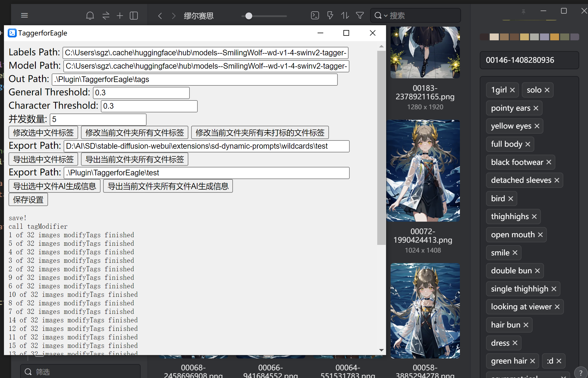The height and width of the screenshot is (378, 588).
Task: Remove the 'double bun' tag
Action: [537, 271]
